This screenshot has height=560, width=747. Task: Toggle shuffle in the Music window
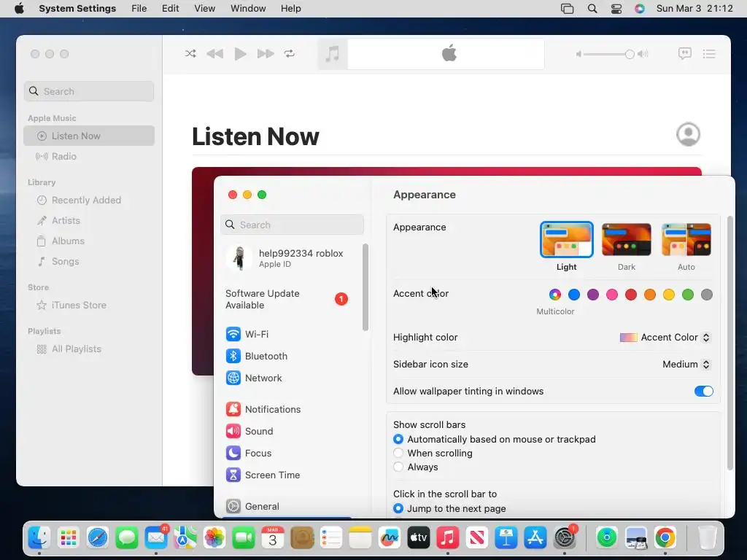click(190, 53)
